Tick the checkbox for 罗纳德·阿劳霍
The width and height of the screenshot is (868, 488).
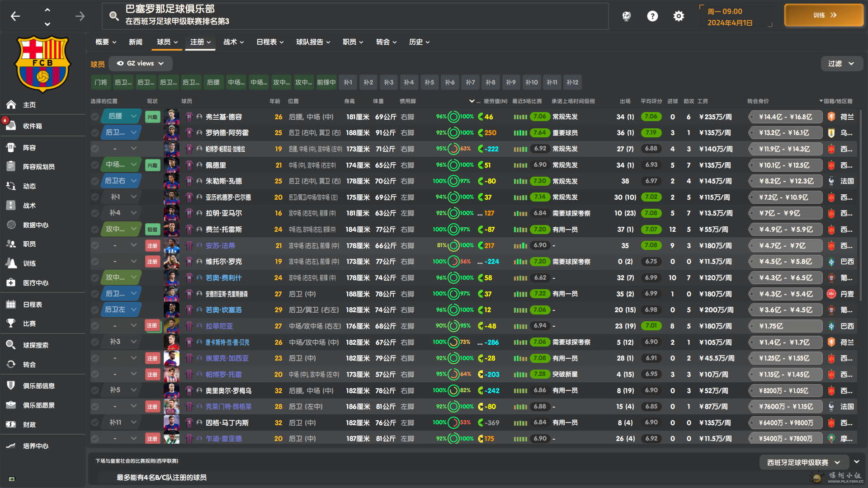[94, 133]
